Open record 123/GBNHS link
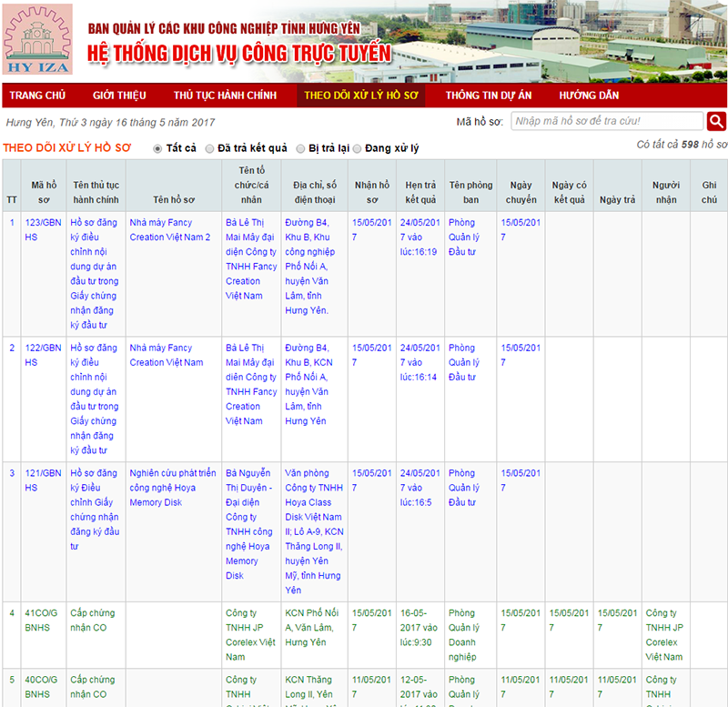 43,230
